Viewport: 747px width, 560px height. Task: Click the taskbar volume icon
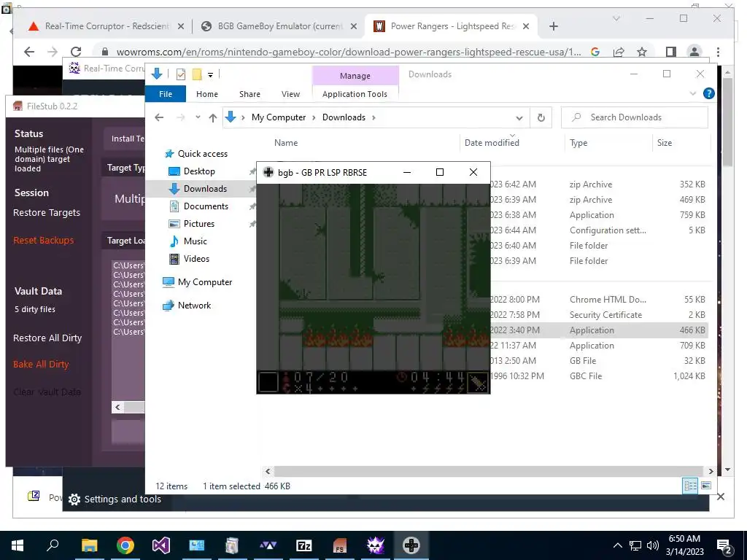click(653, 545)
